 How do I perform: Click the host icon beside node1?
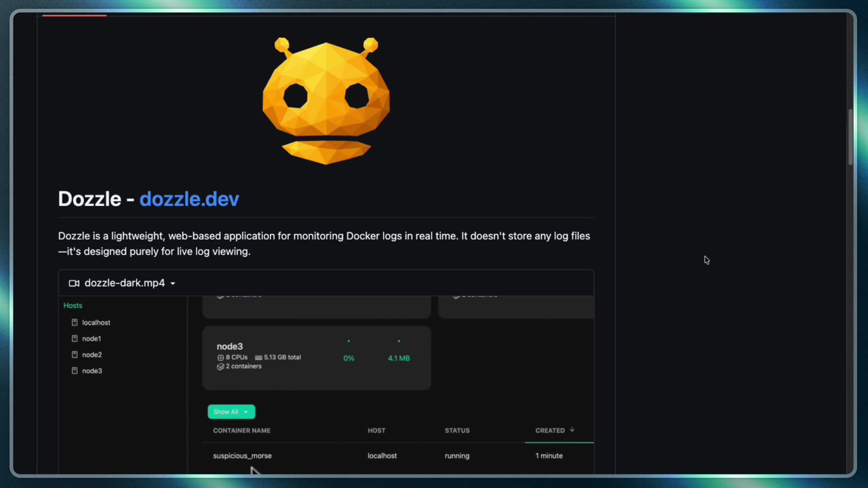tap(75, 338)
